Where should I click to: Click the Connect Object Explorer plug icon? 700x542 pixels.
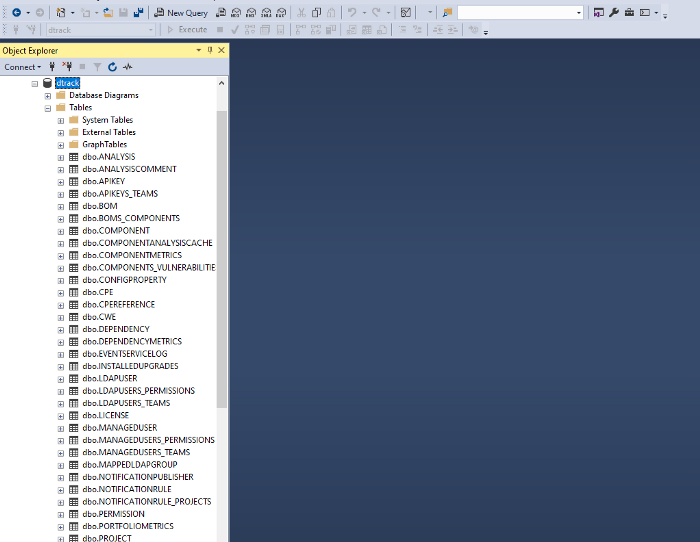coord(52,67)
